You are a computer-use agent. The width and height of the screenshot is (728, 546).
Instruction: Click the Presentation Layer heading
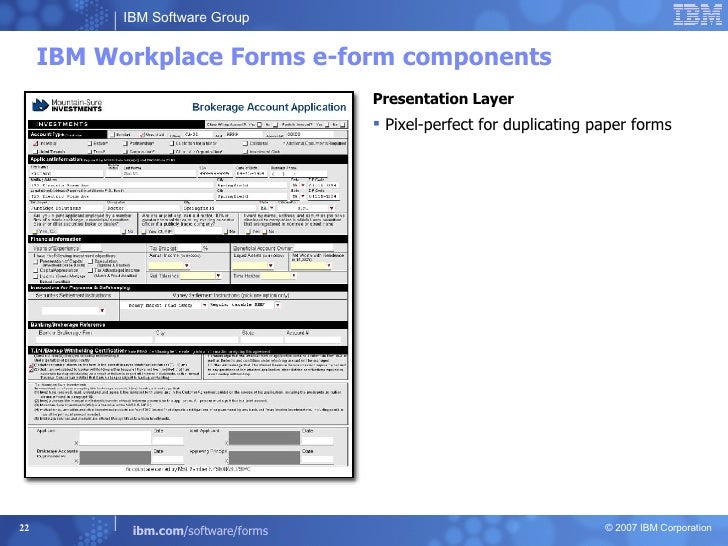click(x=443, y=99)
